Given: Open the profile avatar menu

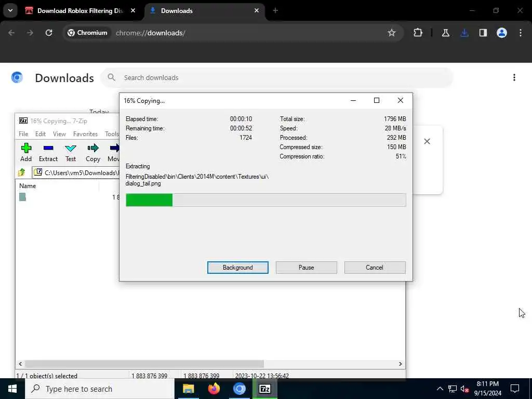Looking at the screenshot, I should (502, 33).
